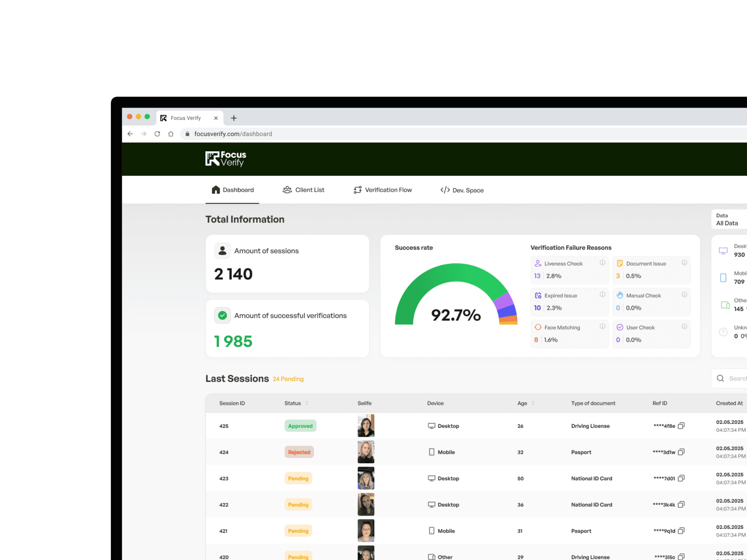Viewport: 747px width, 560px height.
Task: Go to Dev. Space tab
Action: (462, 190)
